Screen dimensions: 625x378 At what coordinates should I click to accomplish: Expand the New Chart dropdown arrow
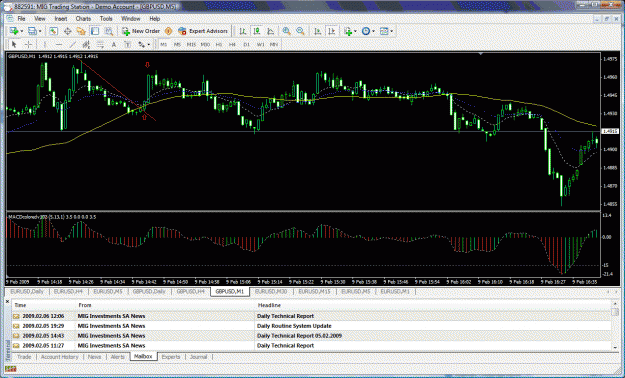pyautogui.click(x=22, y=31)
